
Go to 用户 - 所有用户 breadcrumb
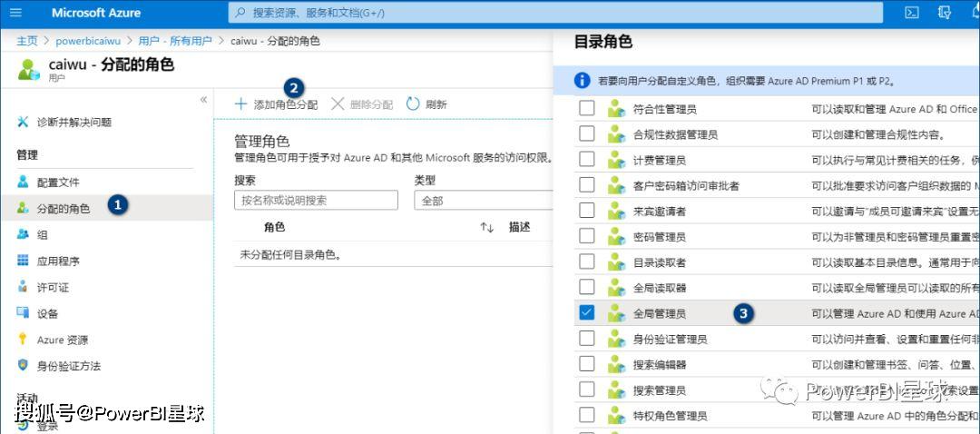[175, 41]
